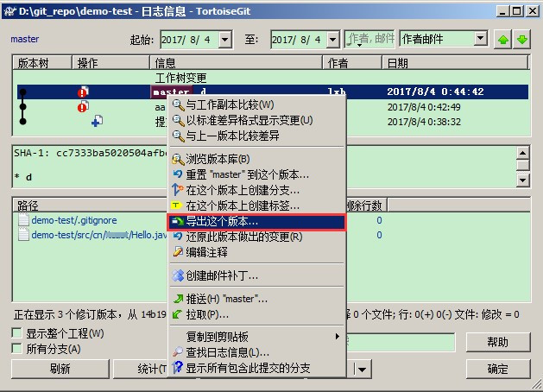Click the author/email filter search icon
This screenshot has width=543, height=392.
(x=352, y=40)
